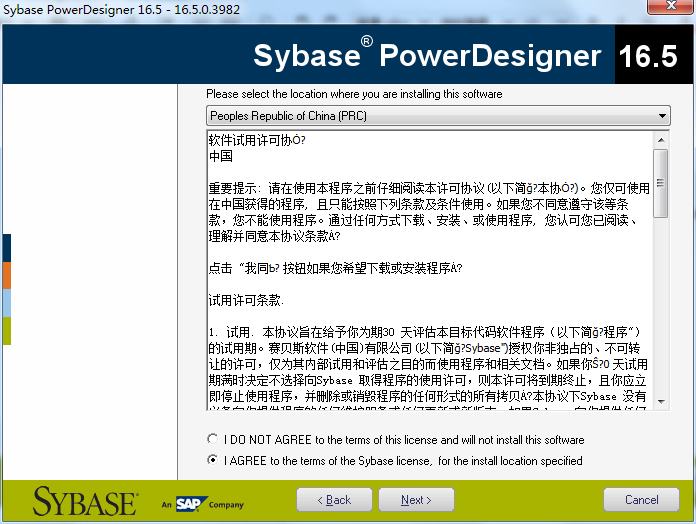The height and width of the screenshot is (524, 696).
Task: Click the license agreement scrollbar thumb
Action: tap(661, 183)
